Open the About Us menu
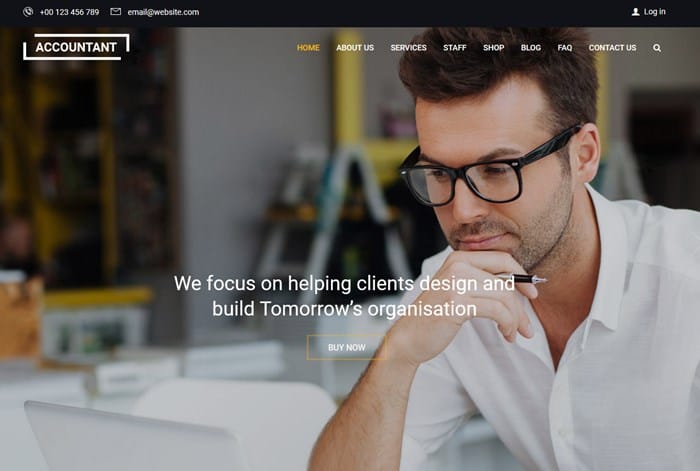 [355, 48]
